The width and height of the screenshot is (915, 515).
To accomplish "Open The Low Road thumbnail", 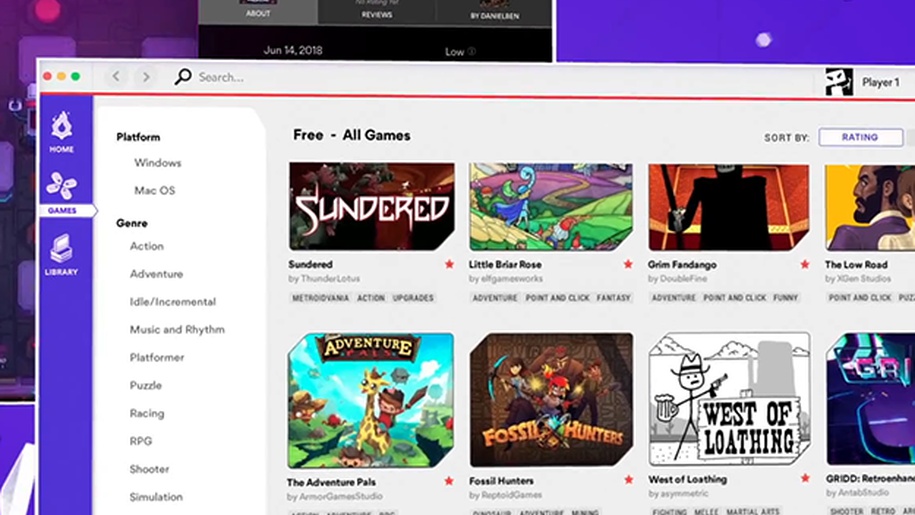I will [x=870, y=208].
